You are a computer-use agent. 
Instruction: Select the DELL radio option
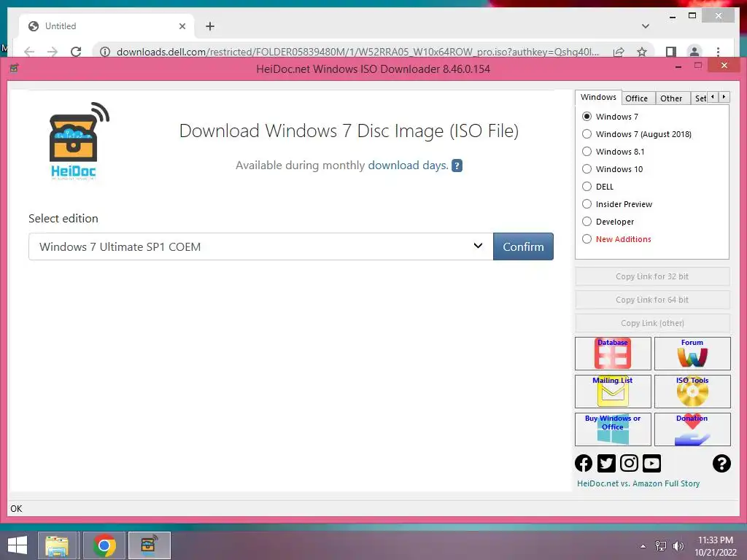tap(587, 187)
